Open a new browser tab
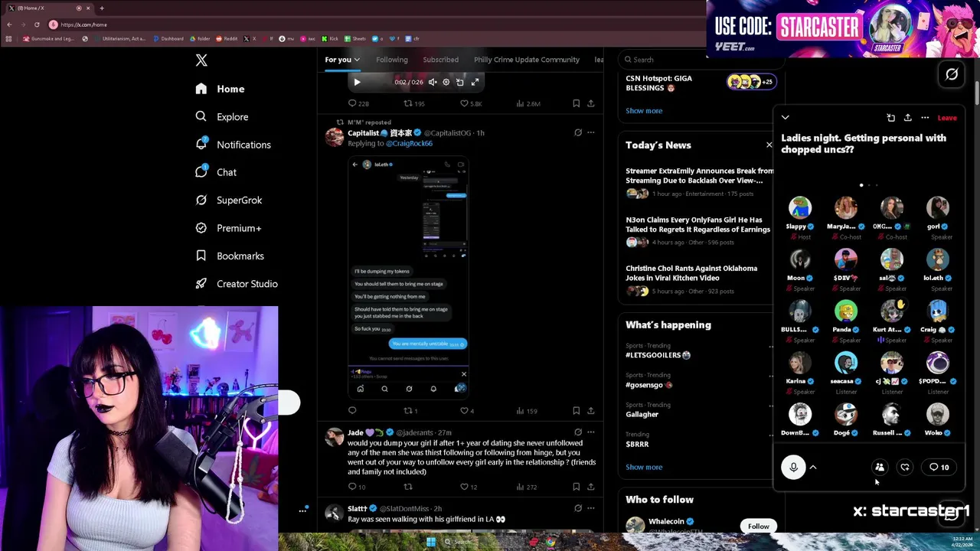 click(x=102, y=8)
